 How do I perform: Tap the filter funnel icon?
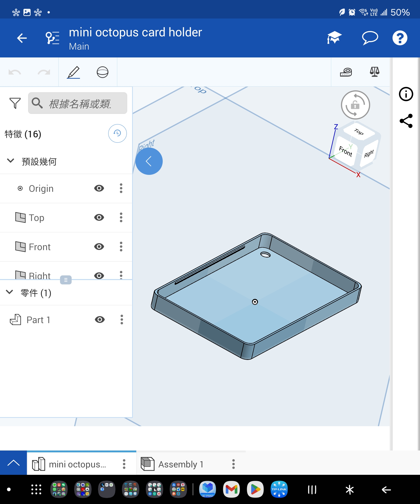click(x=15, y=103)
